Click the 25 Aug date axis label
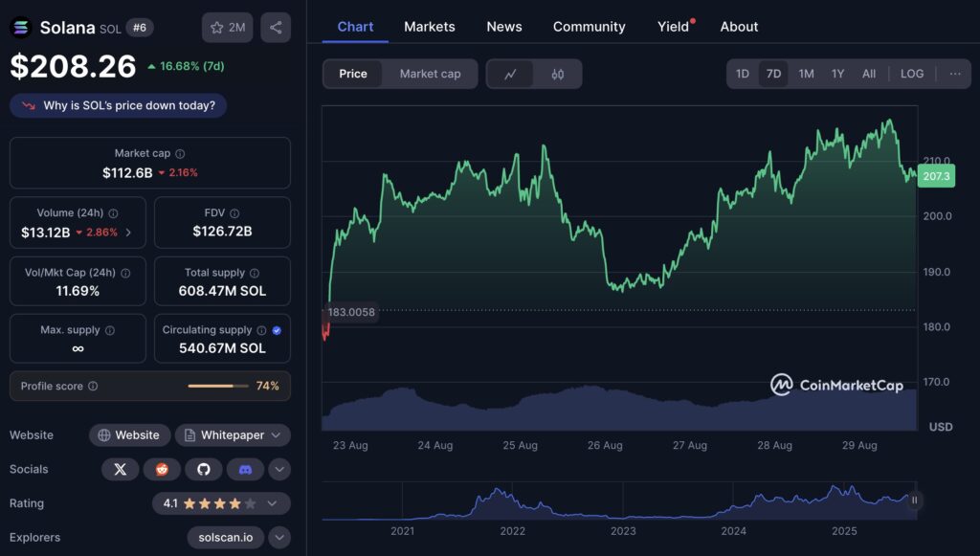Viewport: 980px width, 556px height. point(520,445)
